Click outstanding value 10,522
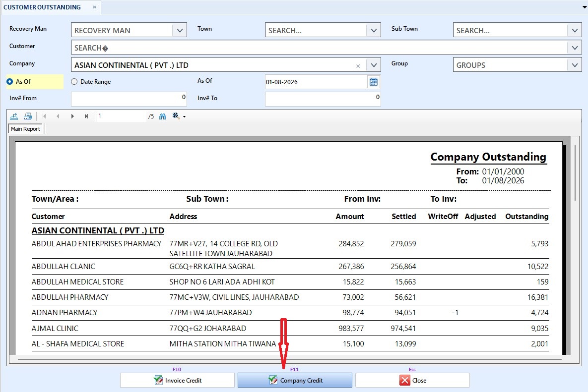Screen dimensions: 588x392 (538, 267)
